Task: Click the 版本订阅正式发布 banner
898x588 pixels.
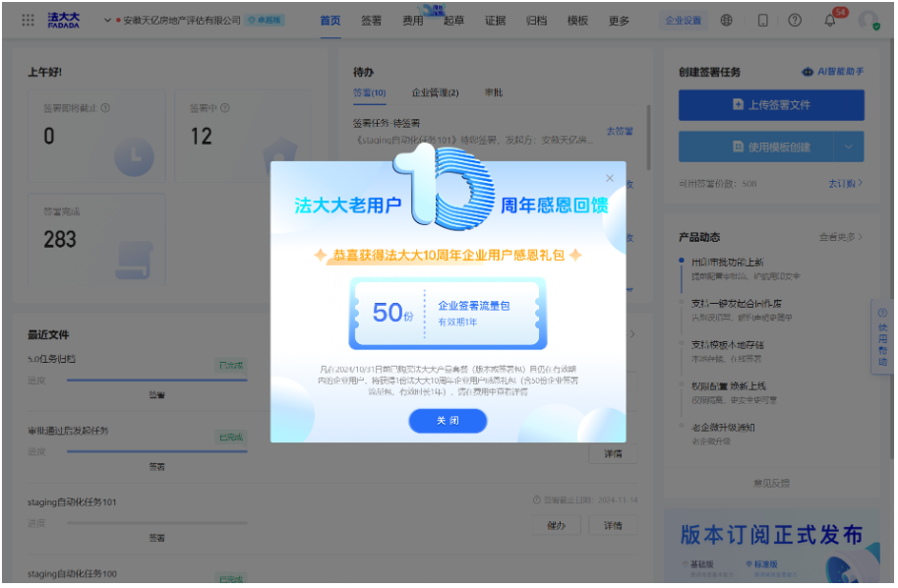Action: pos(773,547)
